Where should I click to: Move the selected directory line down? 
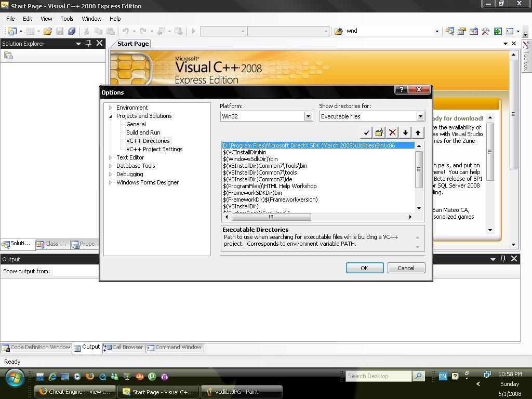pos(405,132)
